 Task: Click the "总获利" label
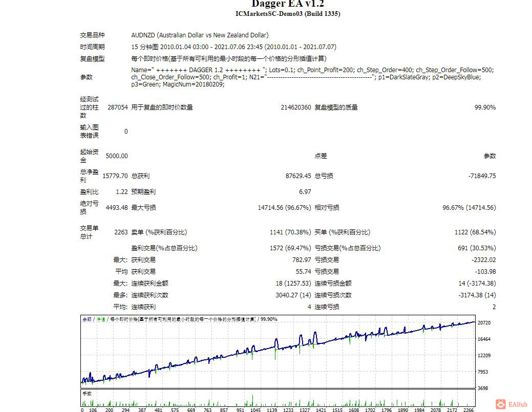pyautogui.click(x=140, y=176)
